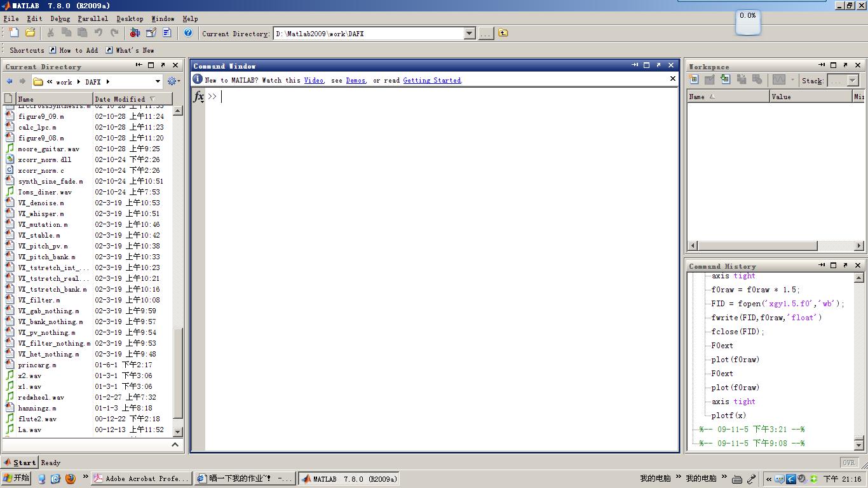
Task: Sort Workspace by Value column
Action: pyautogui.click(x=811, y=97)
